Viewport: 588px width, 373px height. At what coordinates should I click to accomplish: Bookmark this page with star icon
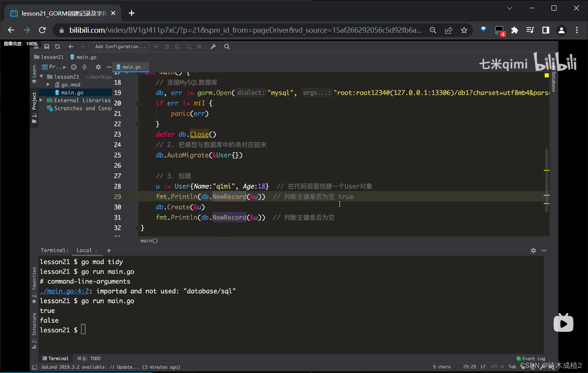coord(464,30)
